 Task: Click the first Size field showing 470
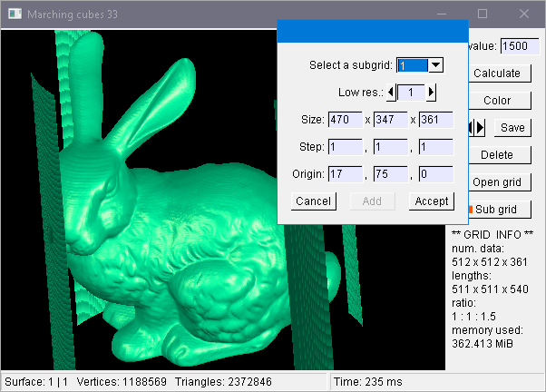coord(345,120)
